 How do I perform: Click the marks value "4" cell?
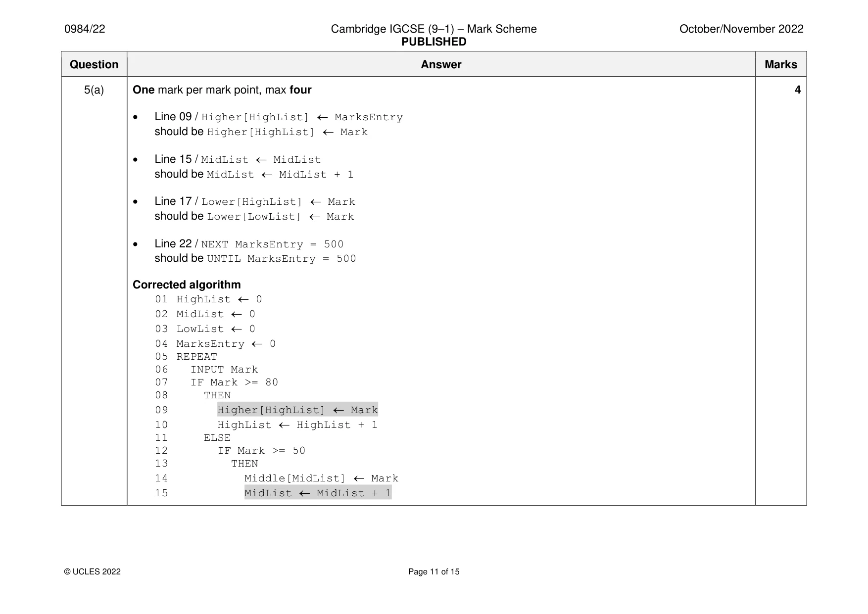[797, 90]
